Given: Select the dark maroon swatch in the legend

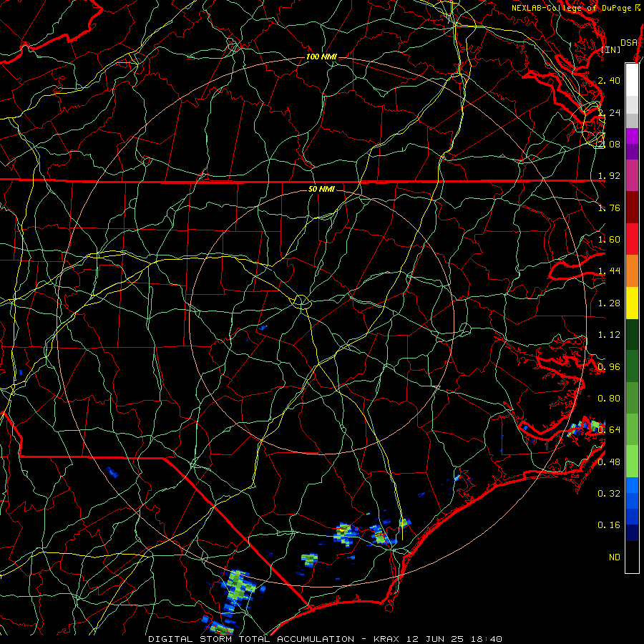Looking at the screenshot, I should pos(632,208).
